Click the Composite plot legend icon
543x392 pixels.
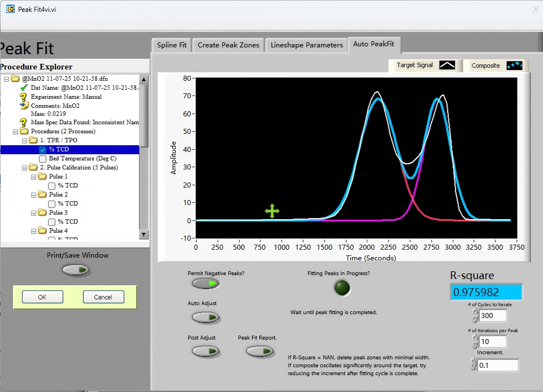[x=514, y=66]
